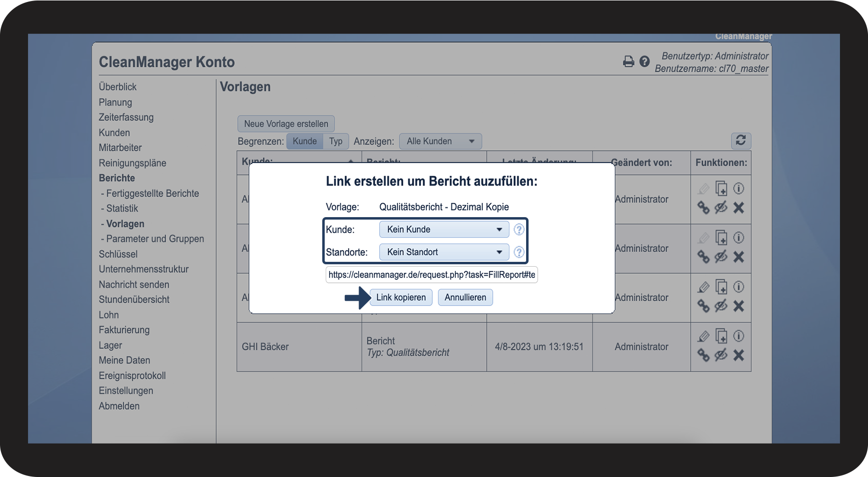The height and width of the screenshot is (477, 868).
Task: Click the Benutzername: cl70_master text
Action: (712, 69)
